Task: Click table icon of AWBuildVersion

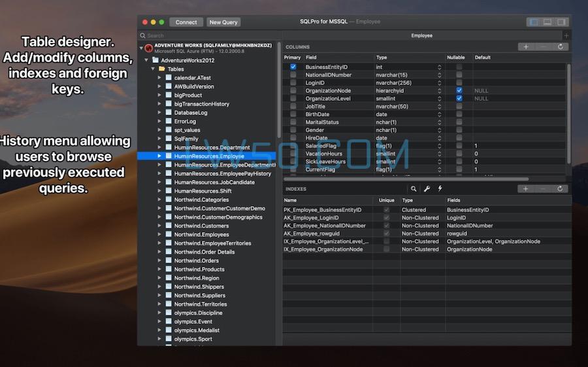Action: click(169, 86)
